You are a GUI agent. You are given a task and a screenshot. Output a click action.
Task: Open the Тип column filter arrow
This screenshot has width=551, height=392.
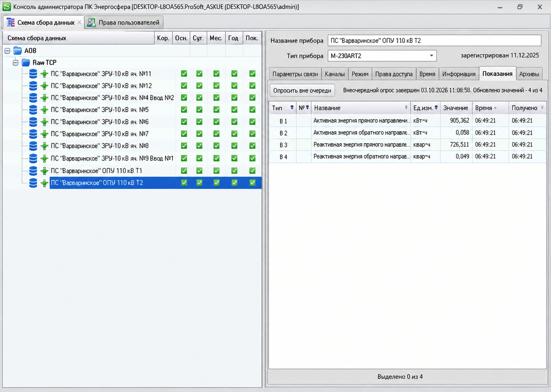point(292,108)
